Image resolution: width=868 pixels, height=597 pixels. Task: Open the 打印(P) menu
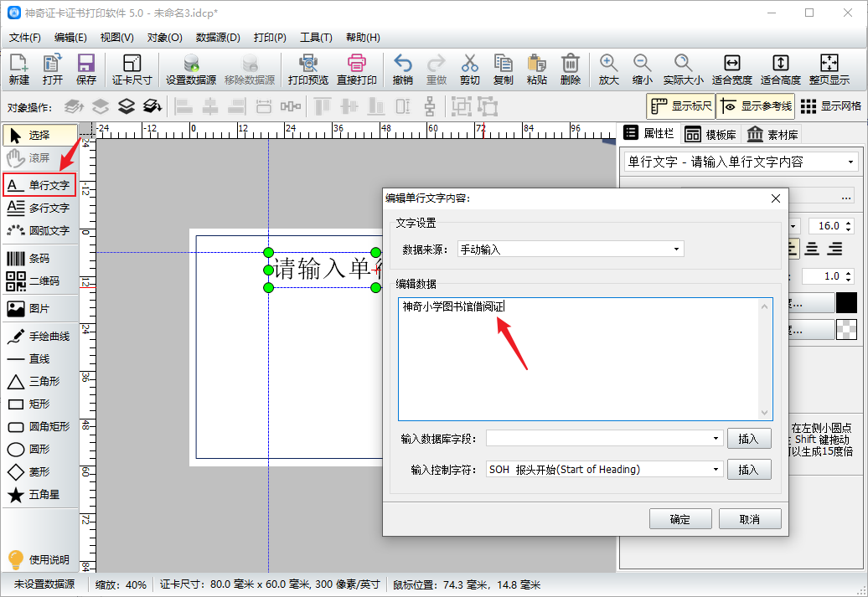270,37
